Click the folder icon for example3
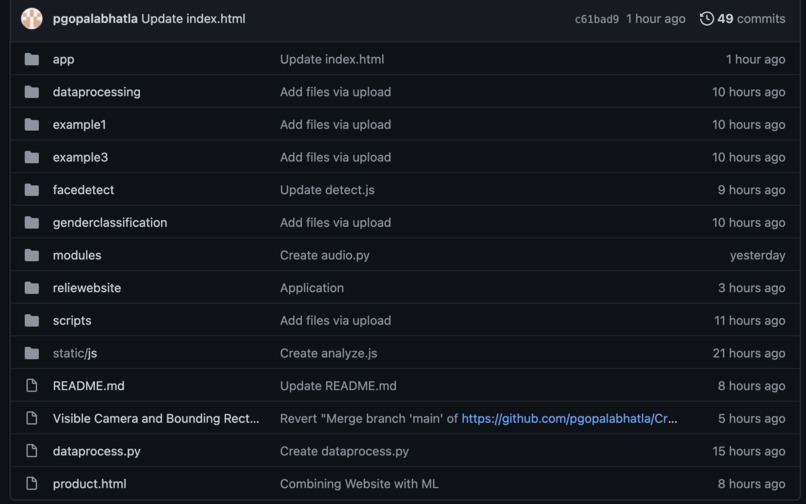Image resolution: width=806 pixels, height=504 pixels. [x=32, y=157]
